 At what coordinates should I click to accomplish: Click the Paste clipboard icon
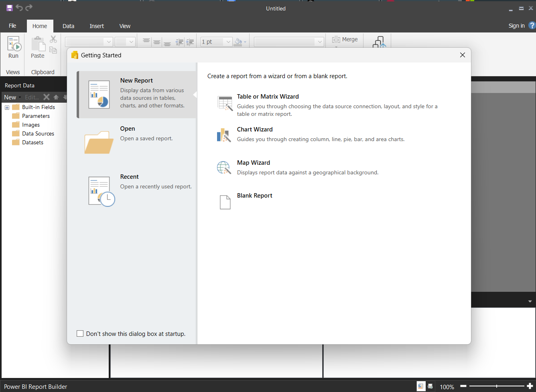coord(38,44)
